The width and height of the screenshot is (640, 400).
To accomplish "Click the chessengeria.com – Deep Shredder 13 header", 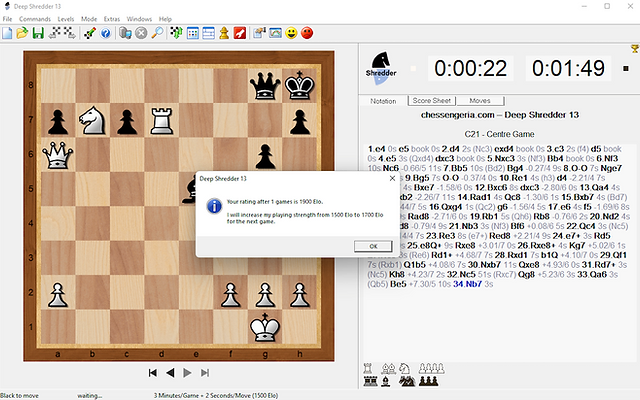I will pos(500,115).
